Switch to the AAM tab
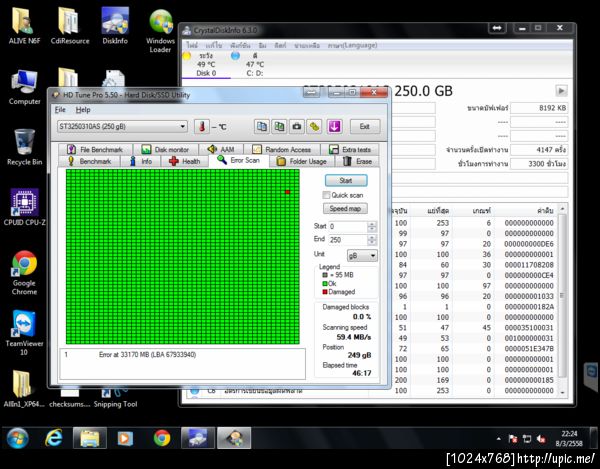Screen dimensions: 600x469 pos(220,150)
